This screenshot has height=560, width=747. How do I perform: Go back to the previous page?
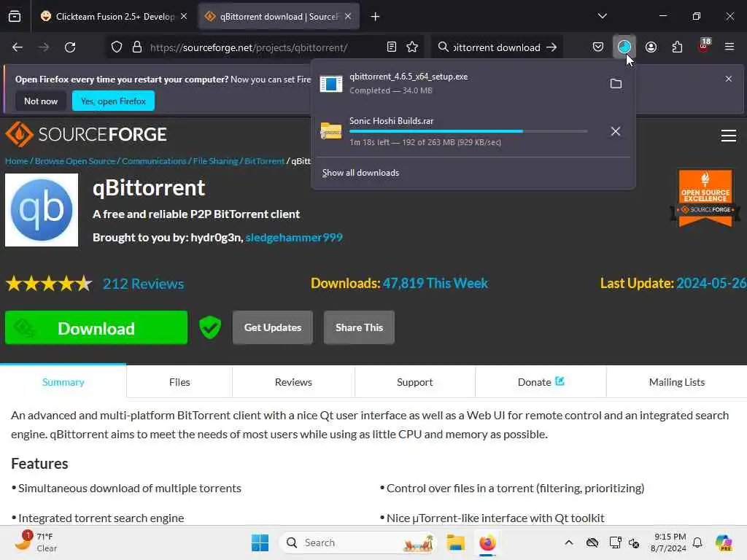(x=18, y=47)
